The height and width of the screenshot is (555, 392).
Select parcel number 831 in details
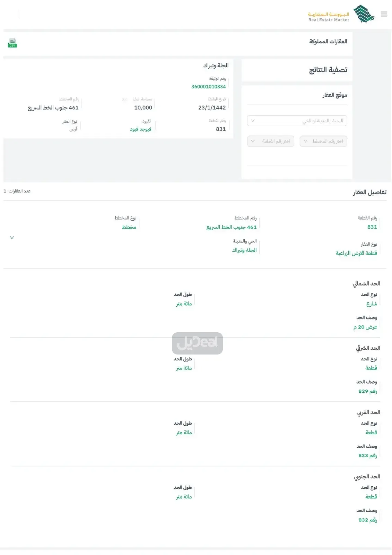click(x=372, y=227)
